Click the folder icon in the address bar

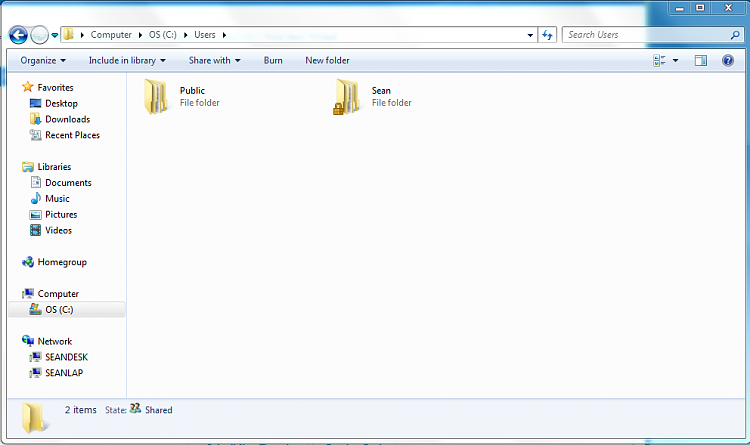click(68, 34)
